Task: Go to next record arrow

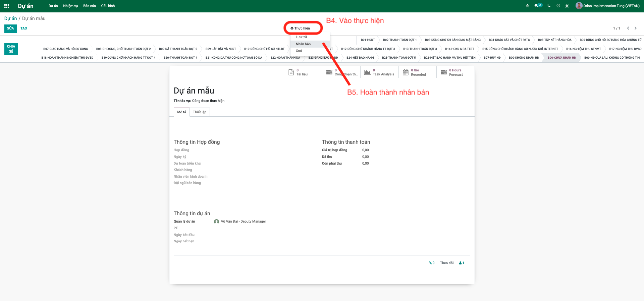Action: point(635,28)
